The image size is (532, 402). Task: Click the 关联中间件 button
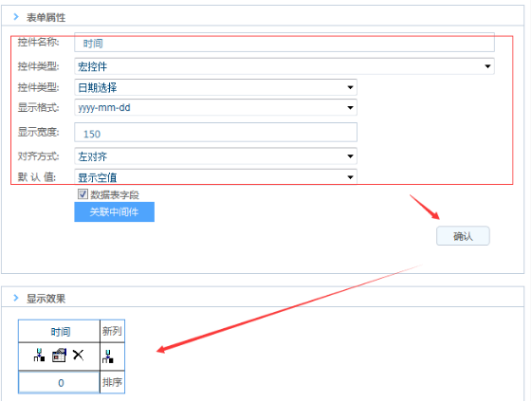(115, 212)
